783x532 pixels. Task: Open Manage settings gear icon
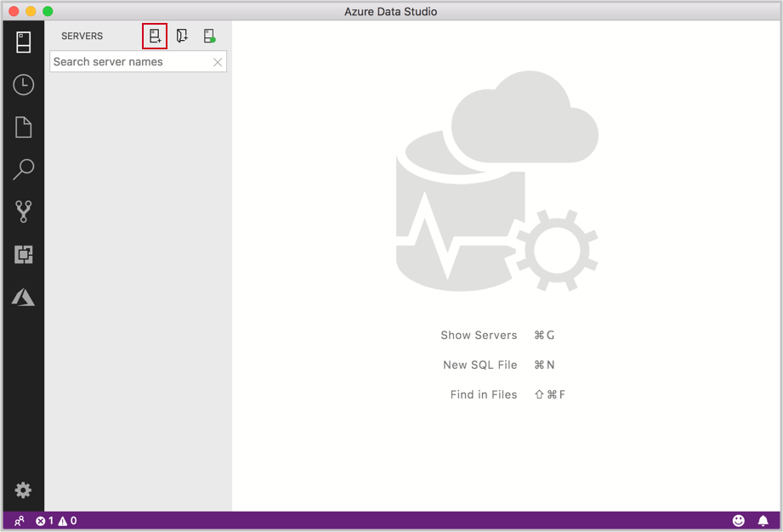[23, 490]
